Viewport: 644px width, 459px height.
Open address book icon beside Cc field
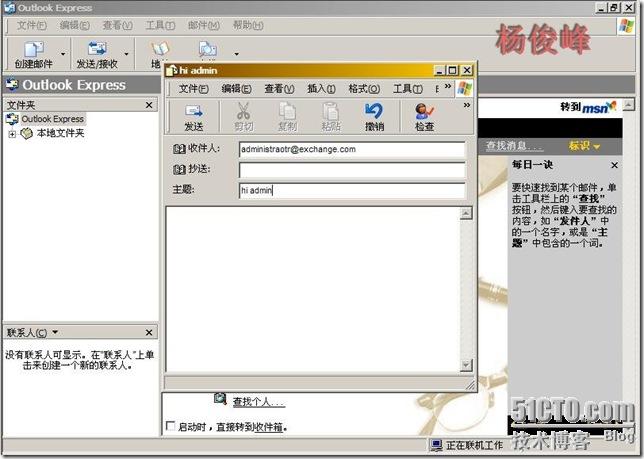click(x=179, y=169)
